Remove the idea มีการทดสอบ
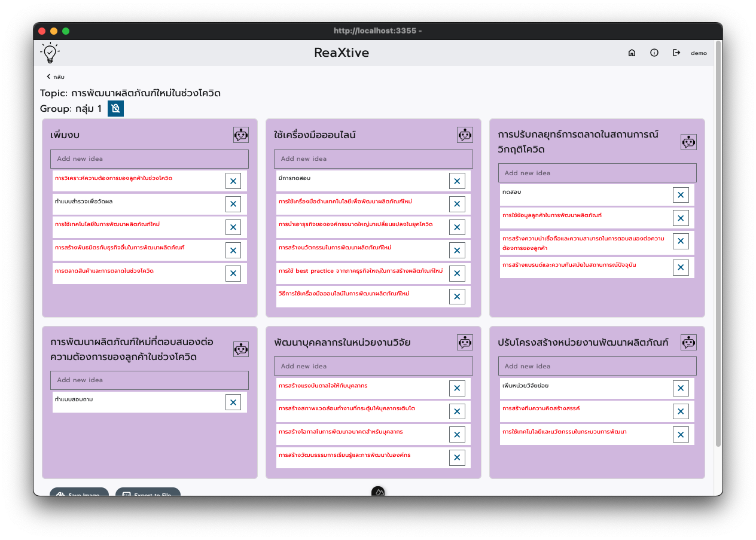 [457, 181]
